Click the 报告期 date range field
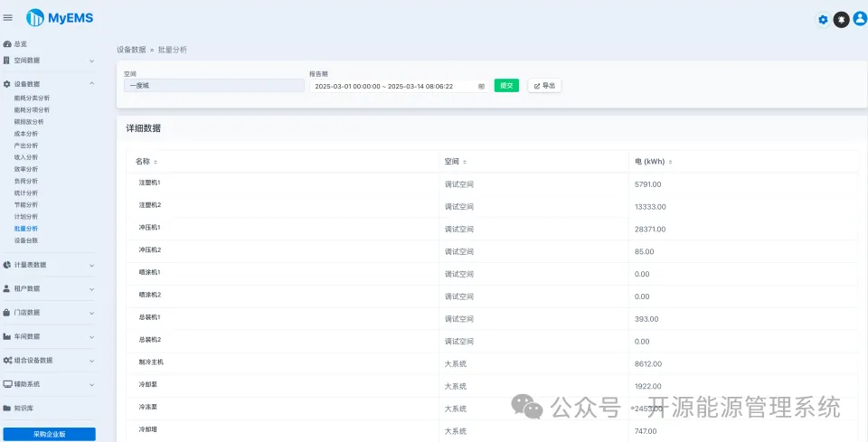Viewport: 868px width, 442px height. tap(399, 86)
